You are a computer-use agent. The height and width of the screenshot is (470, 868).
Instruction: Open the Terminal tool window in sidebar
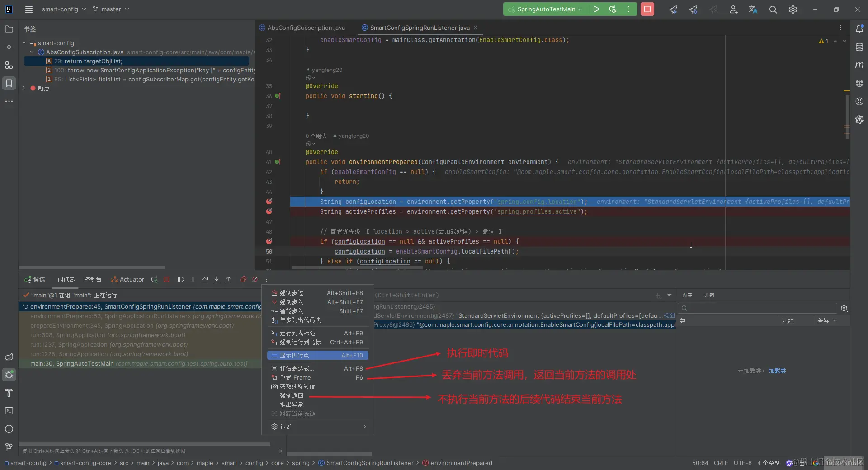click(x=9, y=411)
